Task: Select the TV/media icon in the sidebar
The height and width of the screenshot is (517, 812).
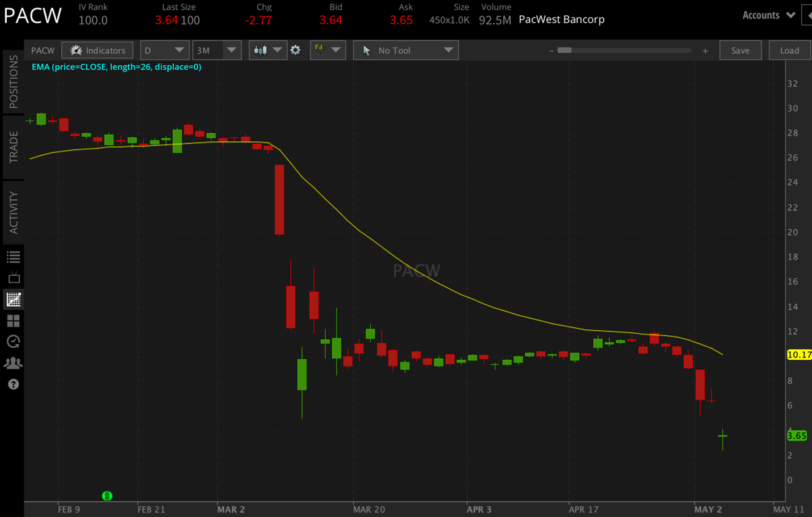Action: pos(13,278)
